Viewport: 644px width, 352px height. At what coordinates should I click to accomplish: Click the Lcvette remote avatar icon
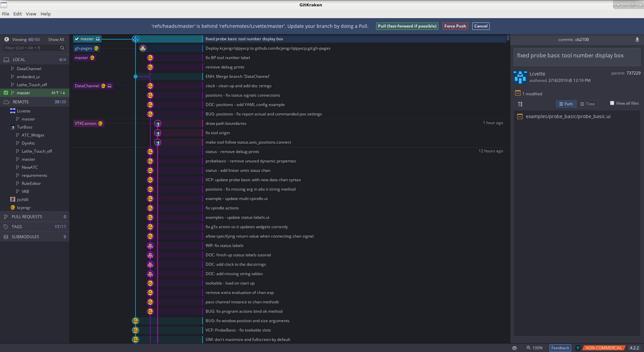(13, 111)
